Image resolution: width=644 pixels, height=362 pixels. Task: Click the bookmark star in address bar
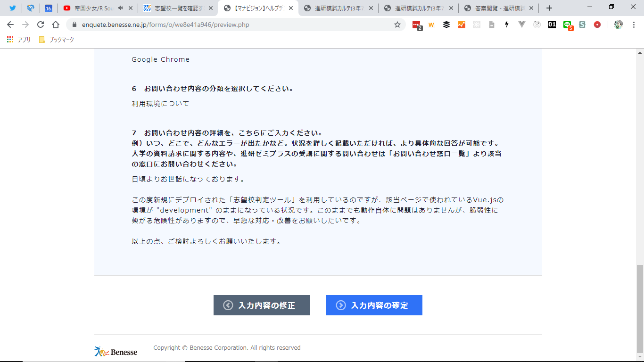pos(397,25)
